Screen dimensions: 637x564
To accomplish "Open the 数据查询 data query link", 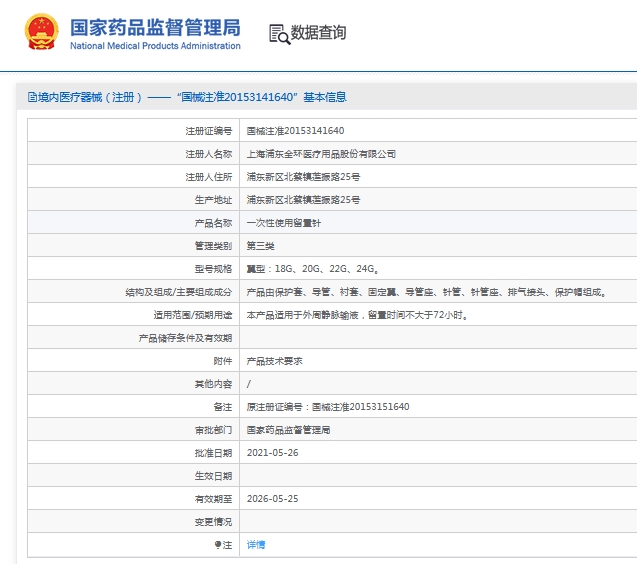I will pyautogui.click(x=318, y=33).
